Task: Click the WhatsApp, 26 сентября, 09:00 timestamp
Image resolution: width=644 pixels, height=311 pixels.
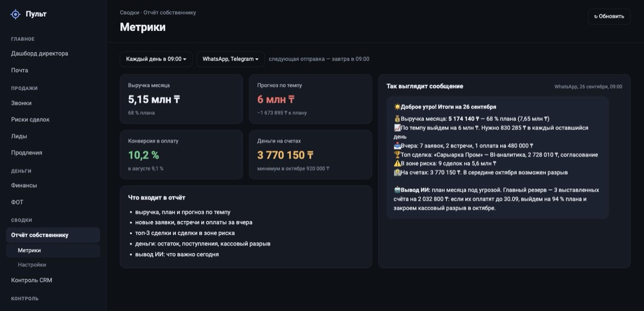Action: (588, 86)
